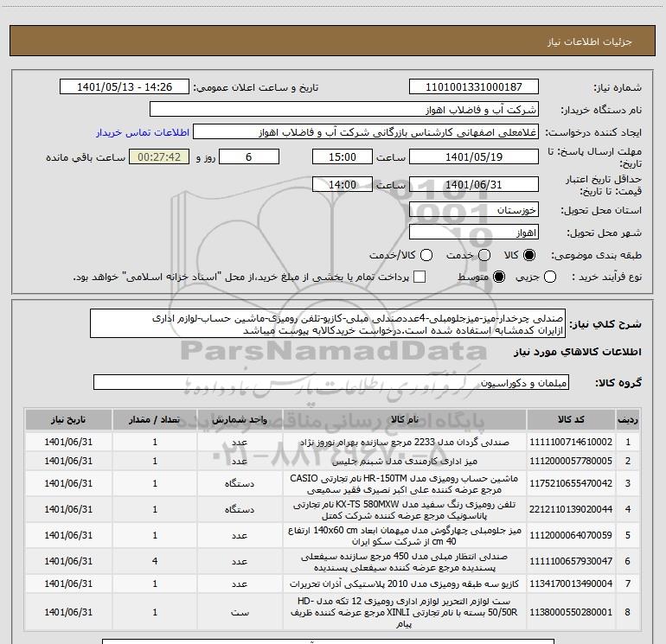
Task: Select item code 2212110139020044
Action: [571, 509]
